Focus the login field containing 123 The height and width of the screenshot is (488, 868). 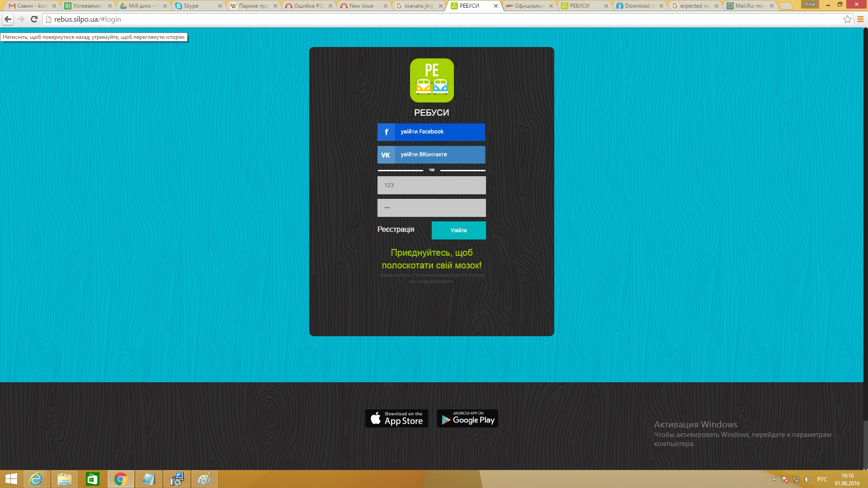431,185
